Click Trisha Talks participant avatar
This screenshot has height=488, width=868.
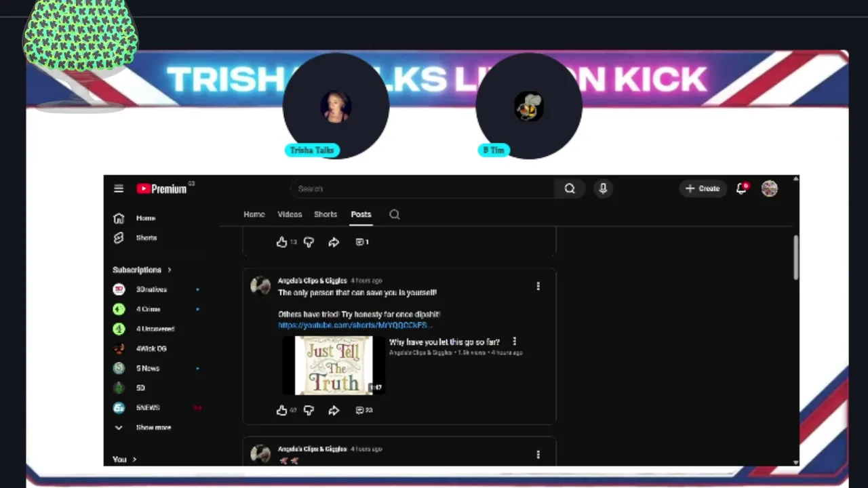tap(336, 106)
